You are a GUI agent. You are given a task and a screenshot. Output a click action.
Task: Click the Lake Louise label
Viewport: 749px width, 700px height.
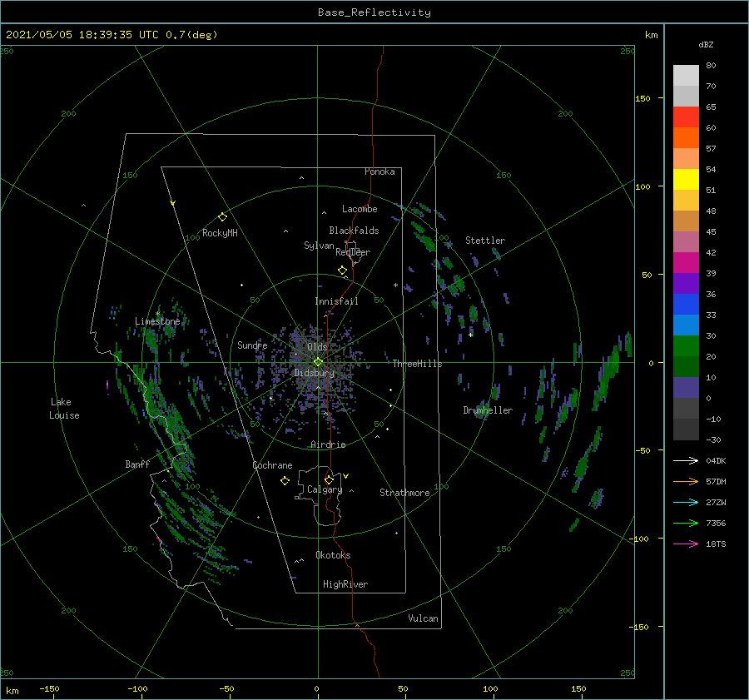tap(64, 409)
